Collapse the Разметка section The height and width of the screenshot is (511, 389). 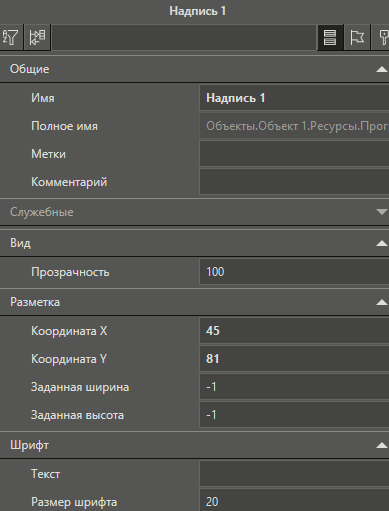[x=382, y=302]
